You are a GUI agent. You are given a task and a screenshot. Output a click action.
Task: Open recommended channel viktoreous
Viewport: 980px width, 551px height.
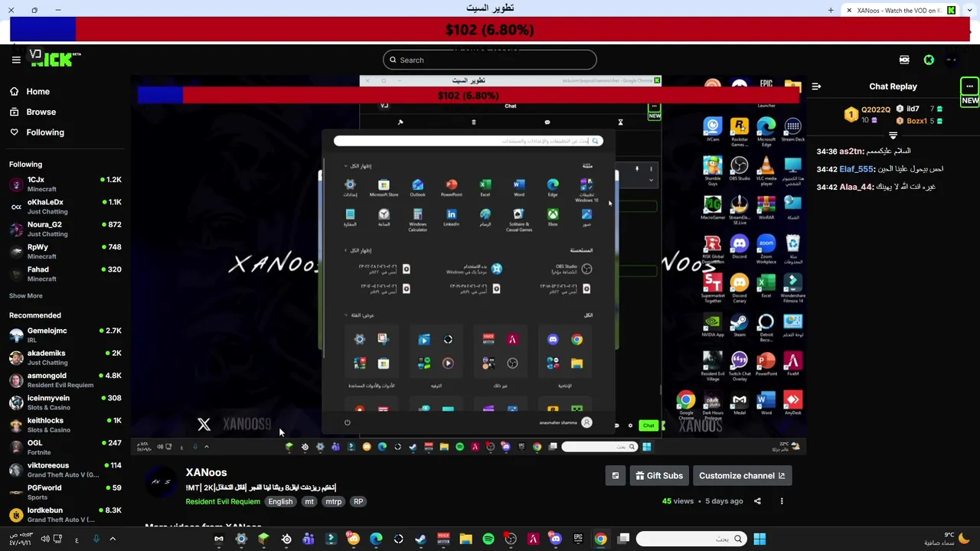coord(65,470)
